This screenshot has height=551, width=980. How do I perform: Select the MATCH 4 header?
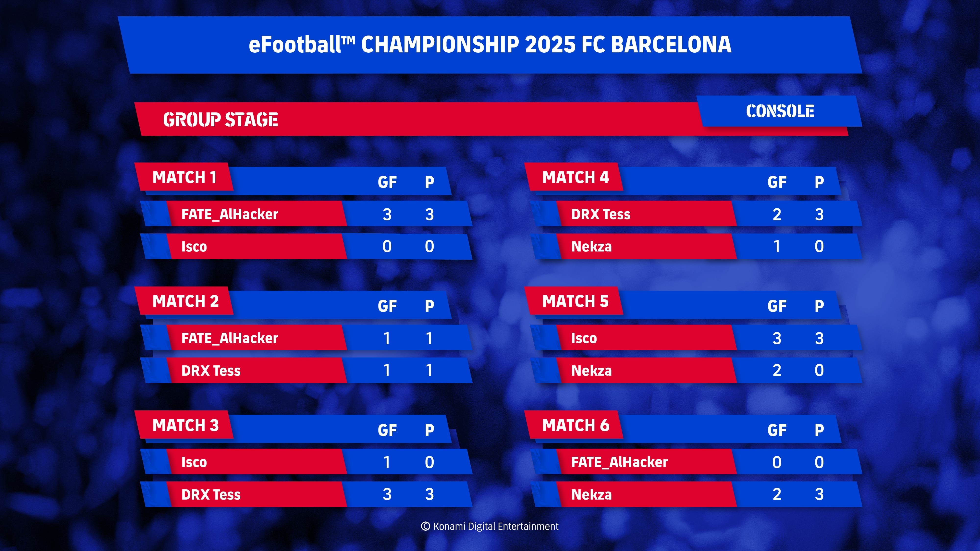574,177
